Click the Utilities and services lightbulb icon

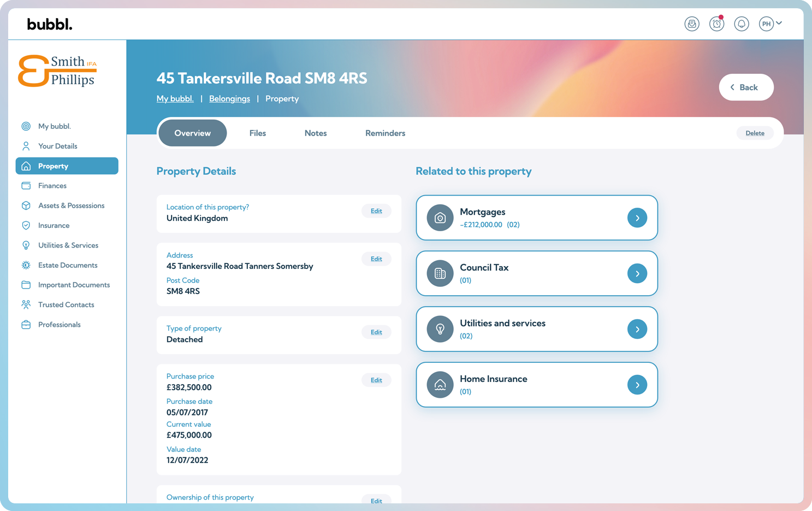point(440,330)
